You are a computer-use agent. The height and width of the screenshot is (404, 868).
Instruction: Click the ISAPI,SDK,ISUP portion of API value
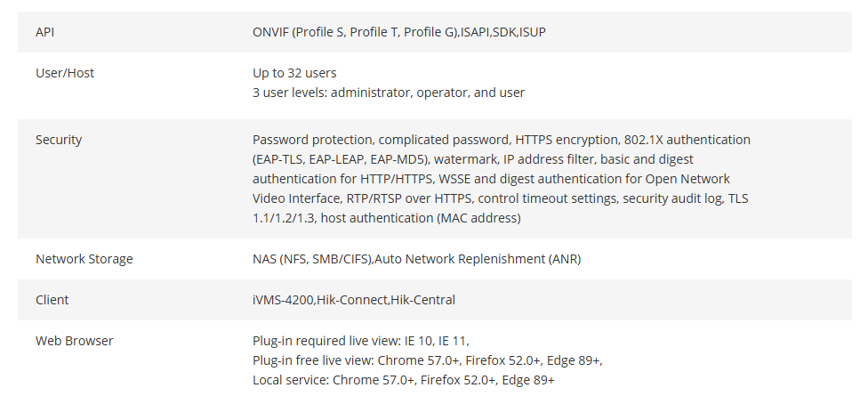(x=503, y=32)
